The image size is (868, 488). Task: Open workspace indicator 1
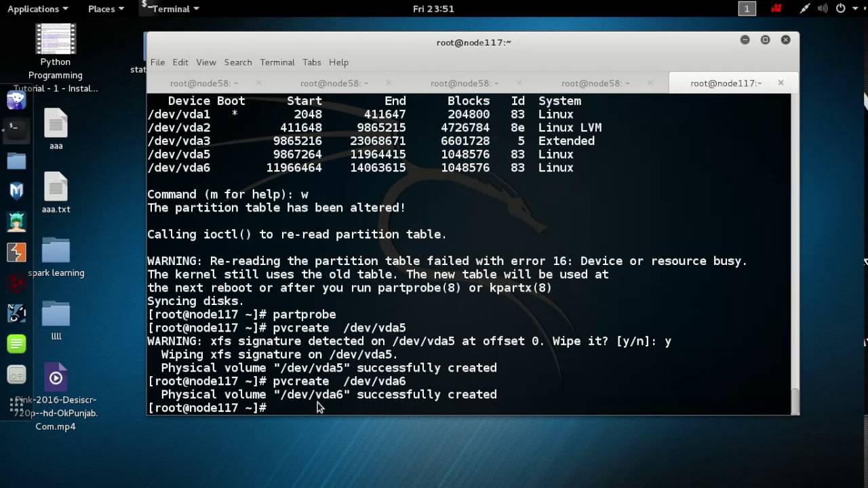point(747,9)
